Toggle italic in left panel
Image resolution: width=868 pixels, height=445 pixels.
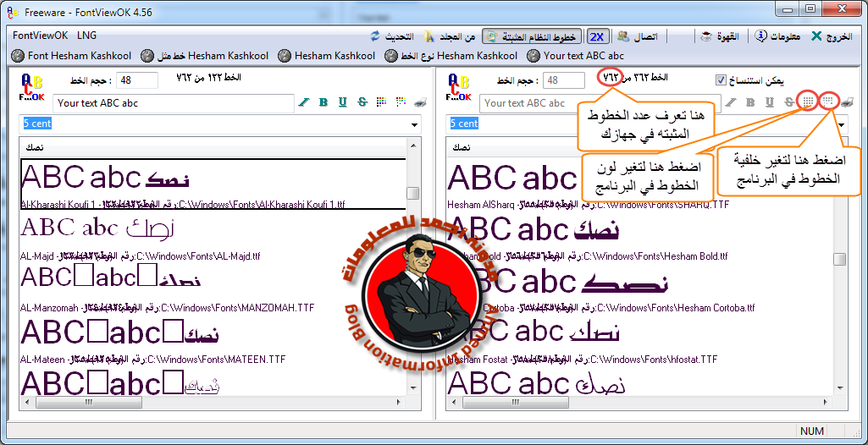click(304, 102)
